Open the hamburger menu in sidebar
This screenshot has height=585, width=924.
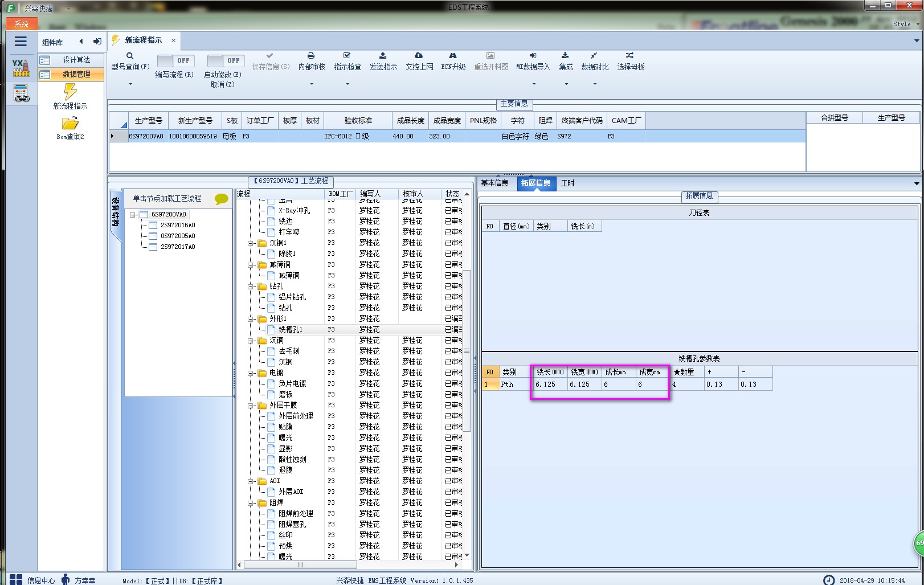(x=21, y=42)
